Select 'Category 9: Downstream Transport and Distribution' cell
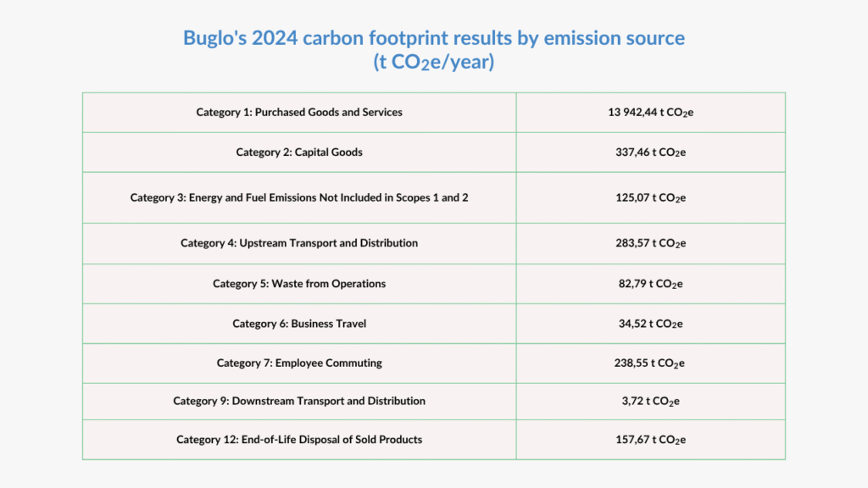Image resolution: width=868 pixels, height=488 pixels. (x=299, y=401)
